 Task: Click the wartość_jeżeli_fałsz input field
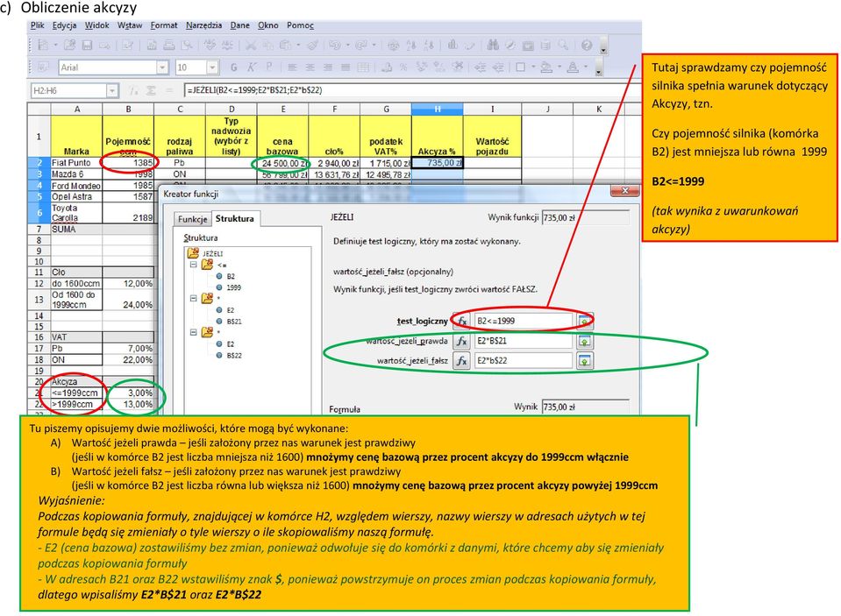coord(524,361)
